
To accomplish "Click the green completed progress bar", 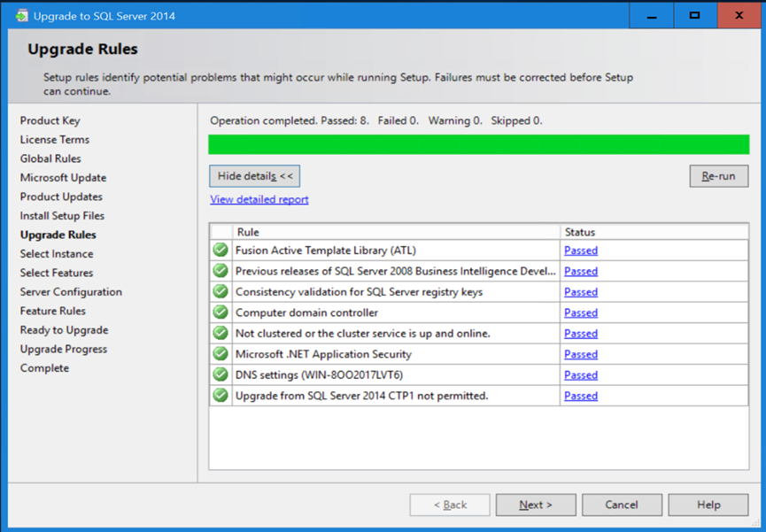I will [x=479, y=144].
